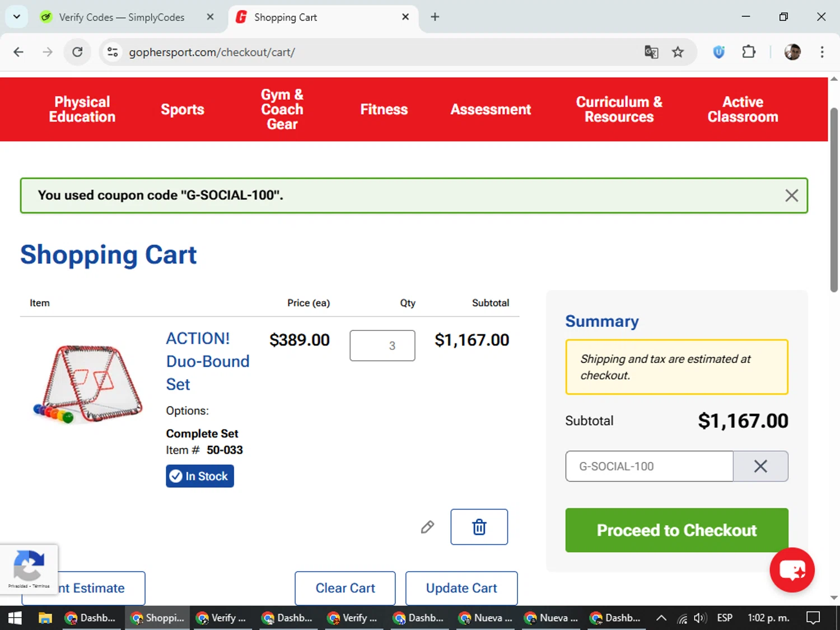Click the $389.00 unit price
The image size is (840, 630).
(x=300, y=340)
